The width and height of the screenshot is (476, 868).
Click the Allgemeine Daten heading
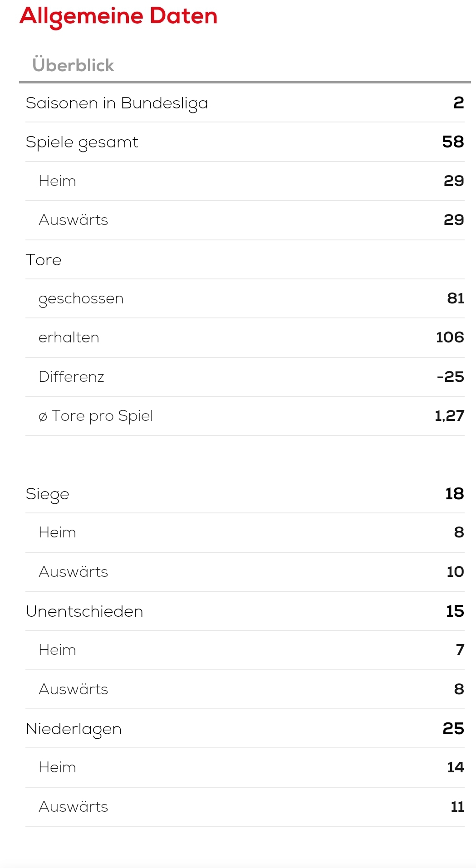tap(118, 16)
